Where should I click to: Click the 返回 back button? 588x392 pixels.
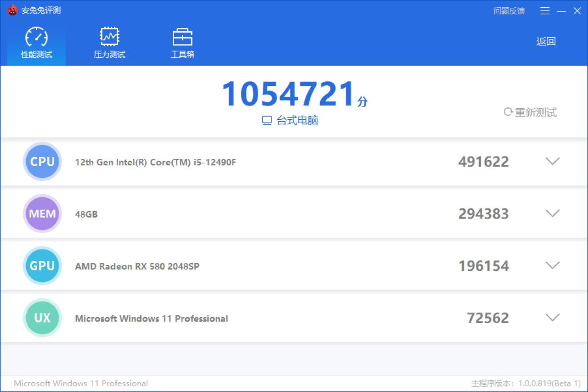[x=546, y=41]
